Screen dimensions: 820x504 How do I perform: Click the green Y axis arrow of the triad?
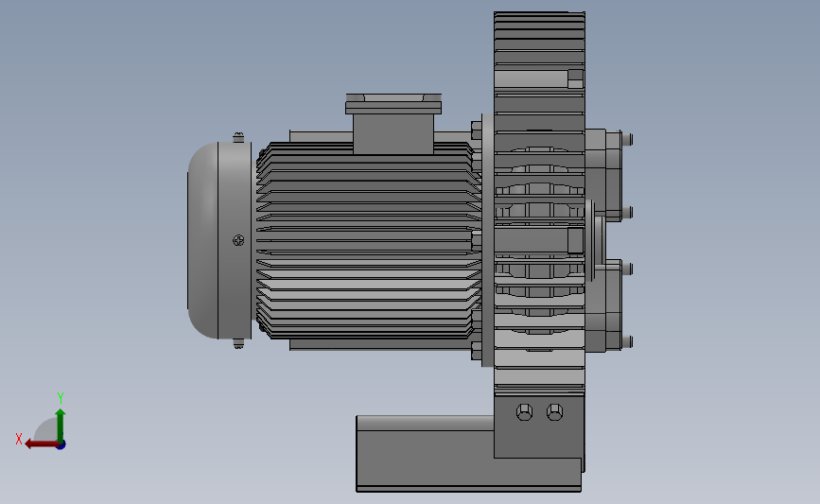pos(61,426)
